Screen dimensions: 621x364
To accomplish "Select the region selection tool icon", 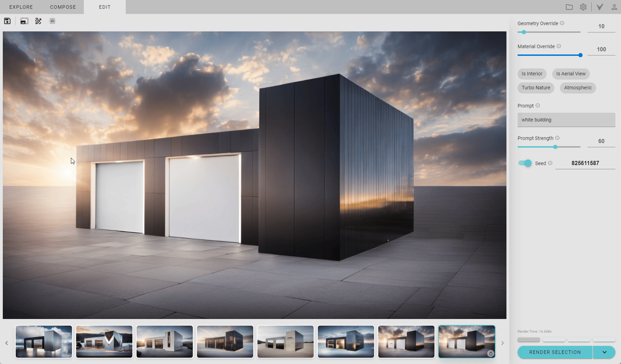I will [x=24, y=21].
